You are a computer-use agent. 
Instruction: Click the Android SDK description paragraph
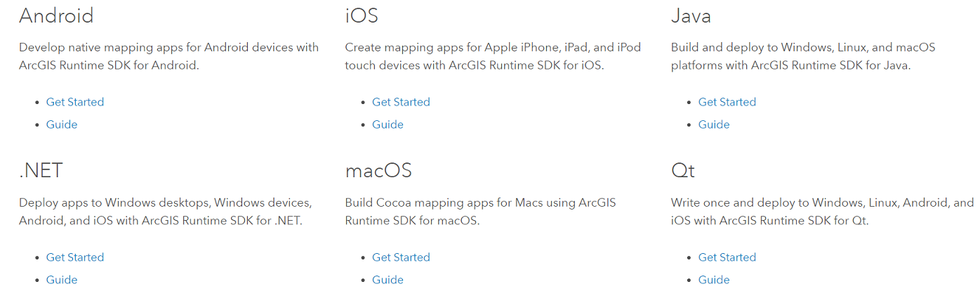pyautogui.click(x=168, y=56)
